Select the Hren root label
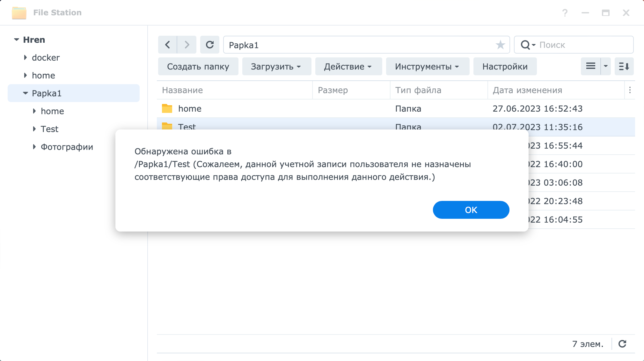The image size is (644, 361). 34,40
